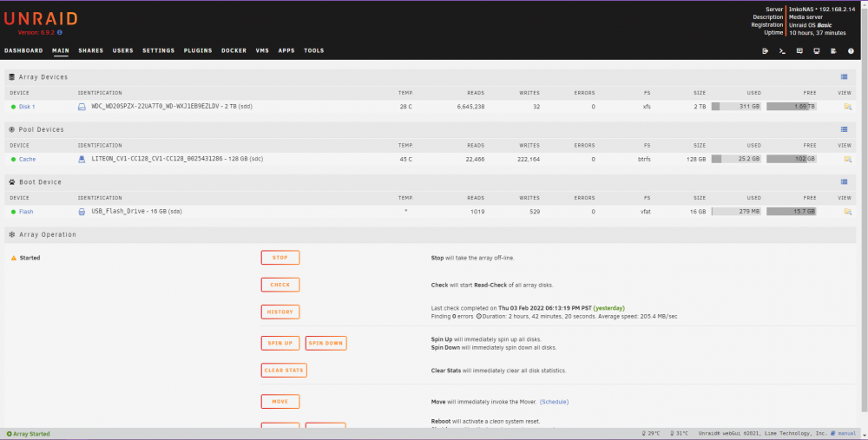
Task: Click the Disk 1 reads value 6,645,238
Action: (470, 107)
